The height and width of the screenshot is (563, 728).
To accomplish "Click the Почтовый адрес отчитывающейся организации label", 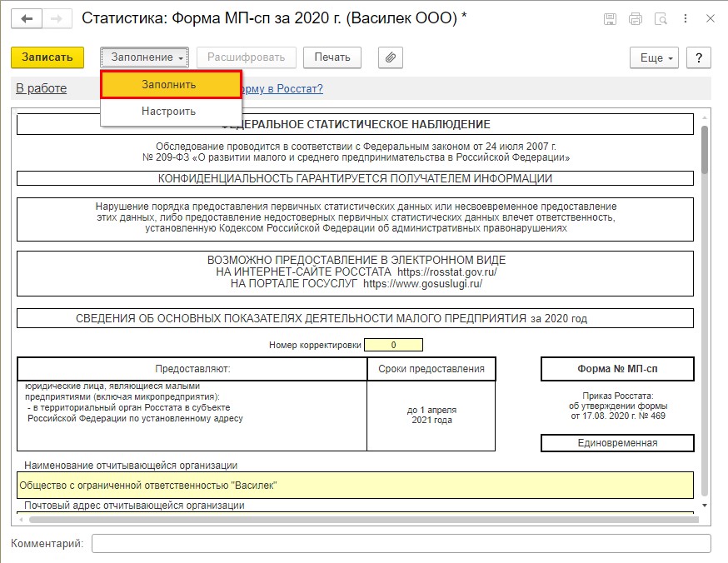I will (x=134, y=506).
